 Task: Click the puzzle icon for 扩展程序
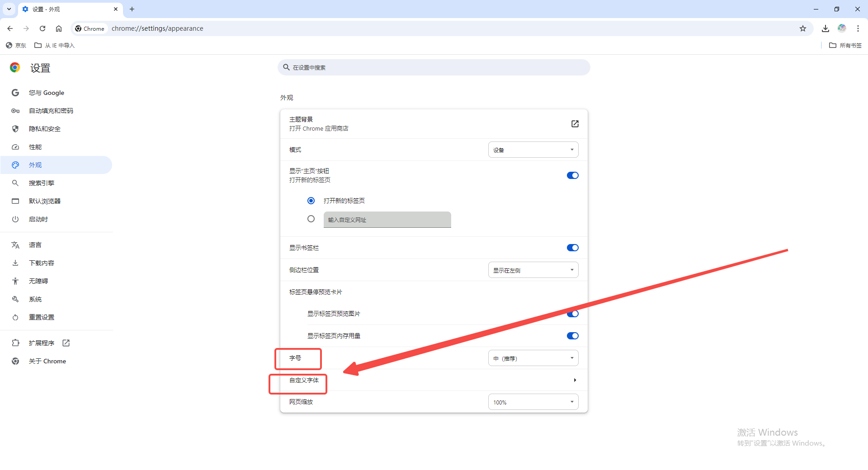15,343
